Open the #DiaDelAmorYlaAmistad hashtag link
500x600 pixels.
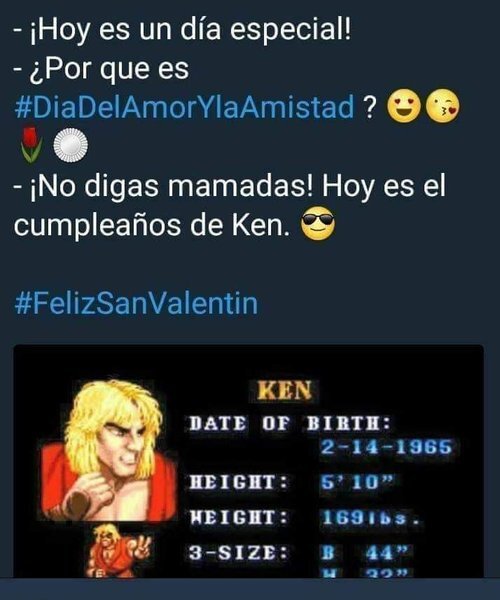(184, 107)
